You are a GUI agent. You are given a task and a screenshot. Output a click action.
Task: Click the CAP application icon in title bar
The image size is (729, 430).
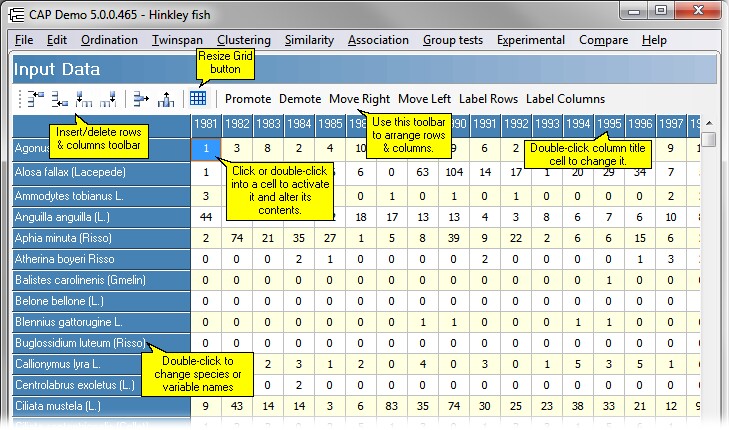pos(16,15)
